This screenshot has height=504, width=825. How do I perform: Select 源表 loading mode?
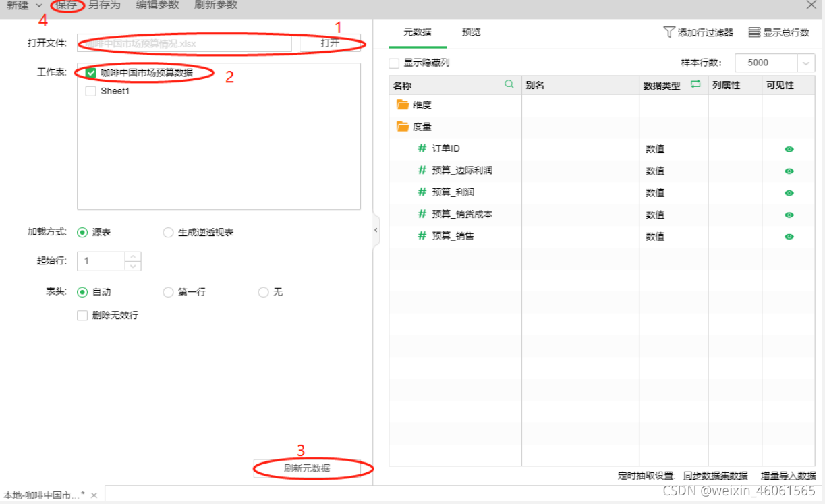tap(83, 232)
